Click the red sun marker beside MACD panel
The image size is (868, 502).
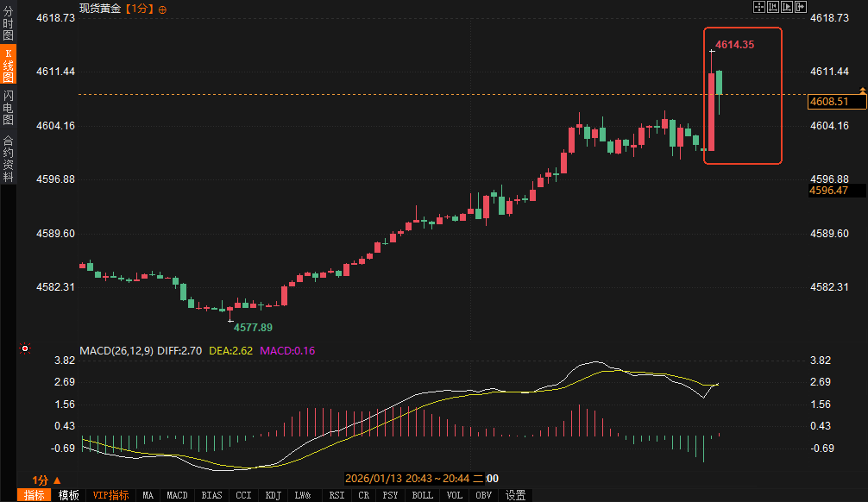[24, 348]
